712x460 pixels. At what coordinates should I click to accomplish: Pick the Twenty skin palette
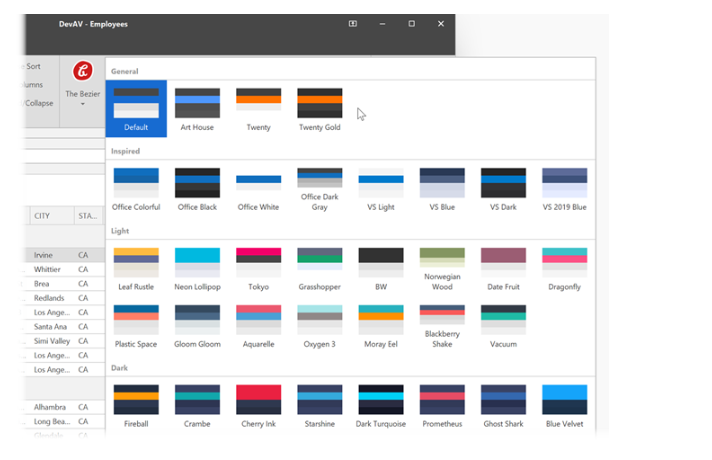[258, 109]
